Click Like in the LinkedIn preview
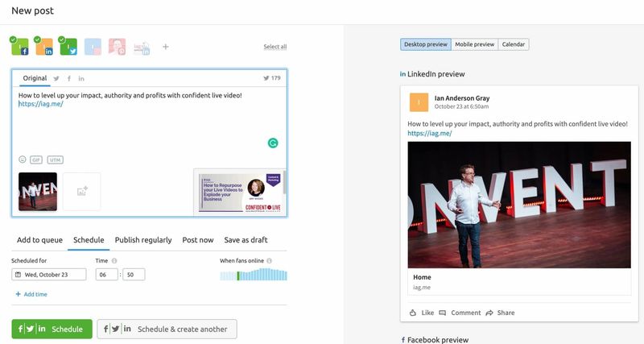Viewport: 644px width, 344px height. pyautogui.click(x=422, y=313)
